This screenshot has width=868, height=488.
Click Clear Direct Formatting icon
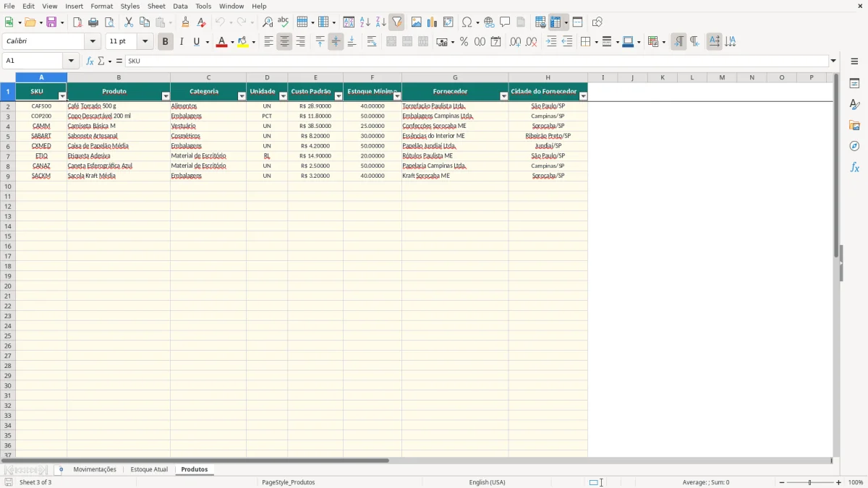pyautogui.click(x=201, y=22)
